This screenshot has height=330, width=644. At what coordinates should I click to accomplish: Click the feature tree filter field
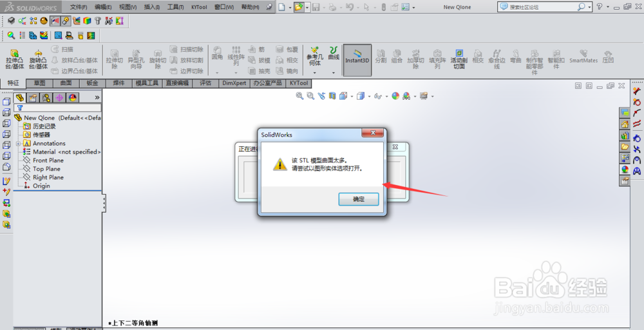coord(57,108)
